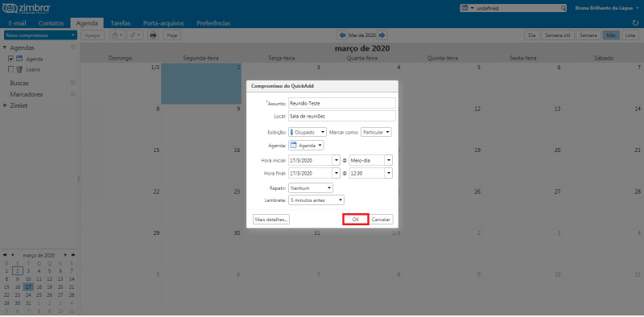Click the print calendar icon
Image resolution: width=644 pixels, height=317 pixels.
(153, 35)
